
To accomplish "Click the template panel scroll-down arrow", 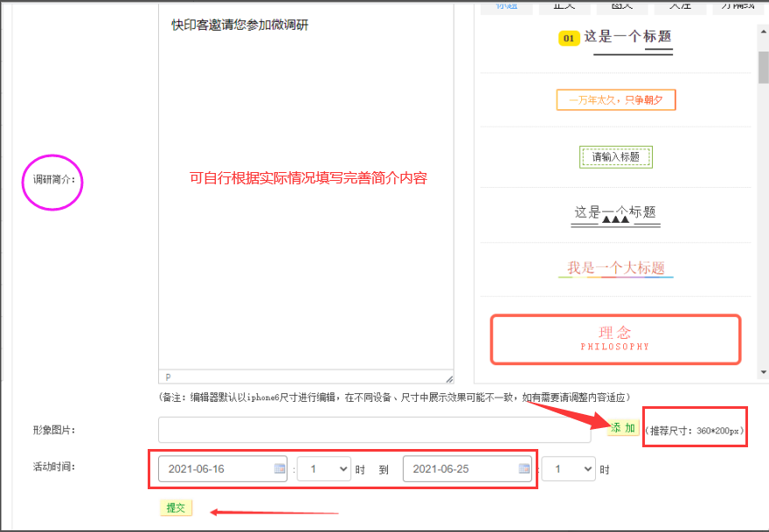I will 763,372.
